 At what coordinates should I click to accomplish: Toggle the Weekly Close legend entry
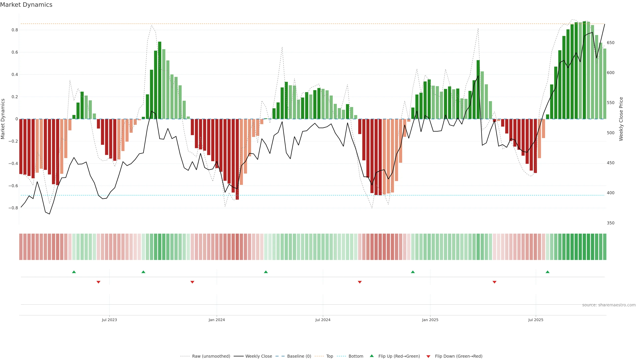[x=258, y=356]
